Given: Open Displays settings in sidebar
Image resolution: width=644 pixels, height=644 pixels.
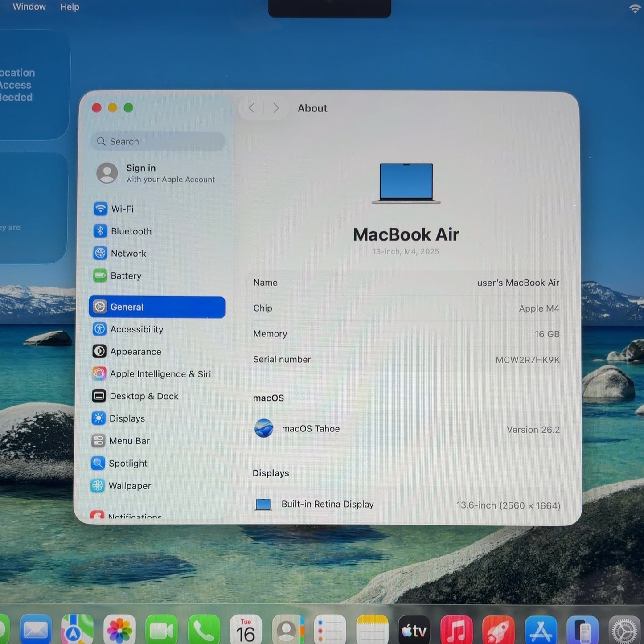Looking at the screenshot, I should pyautogui.click(x=118, y=418).
